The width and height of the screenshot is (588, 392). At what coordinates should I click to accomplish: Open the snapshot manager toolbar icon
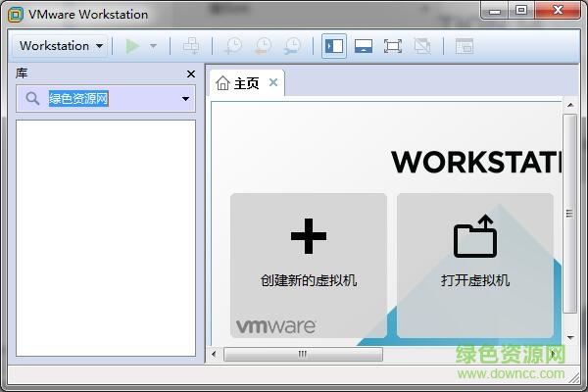pos(292,46)
